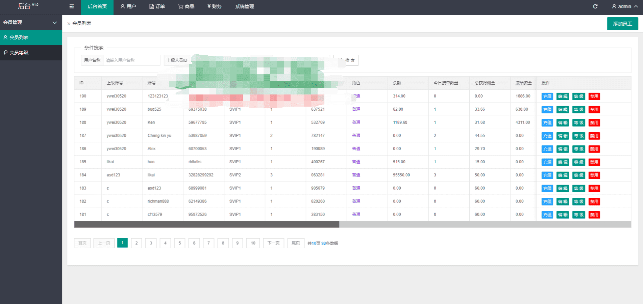
Task: Click 充值 for user ID 190
Action: 547,96
